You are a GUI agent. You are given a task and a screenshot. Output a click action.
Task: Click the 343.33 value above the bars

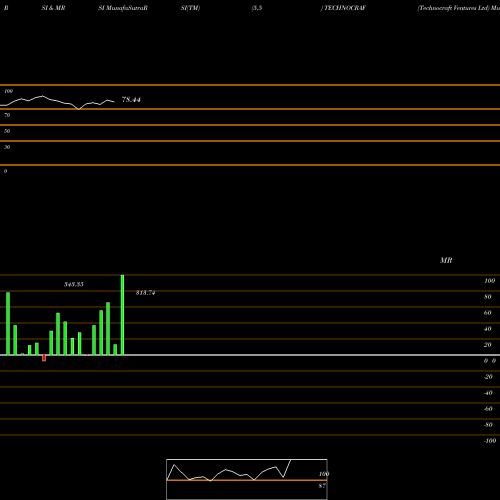[x=74, y=284]
